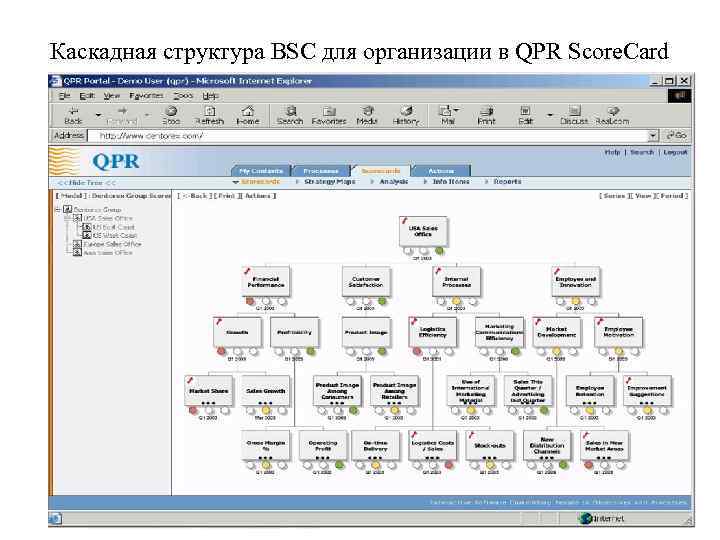Switch to the Processes tab
720x540 pixels.
point(321,171)
